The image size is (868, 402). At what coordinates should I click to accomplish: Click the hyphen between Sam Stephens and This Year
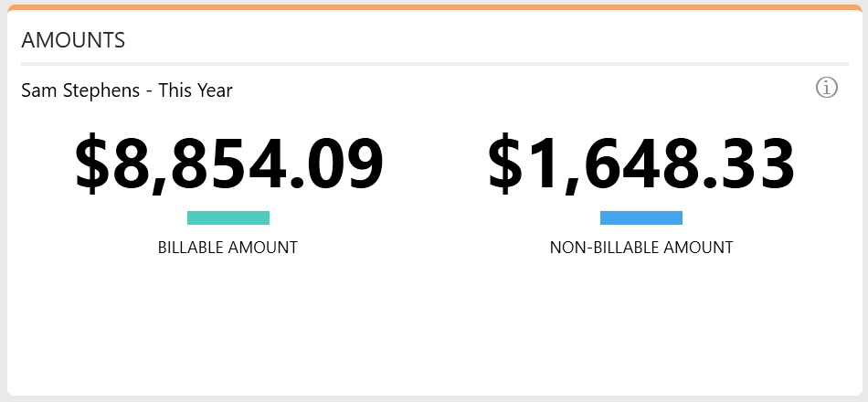pos(149,91)
